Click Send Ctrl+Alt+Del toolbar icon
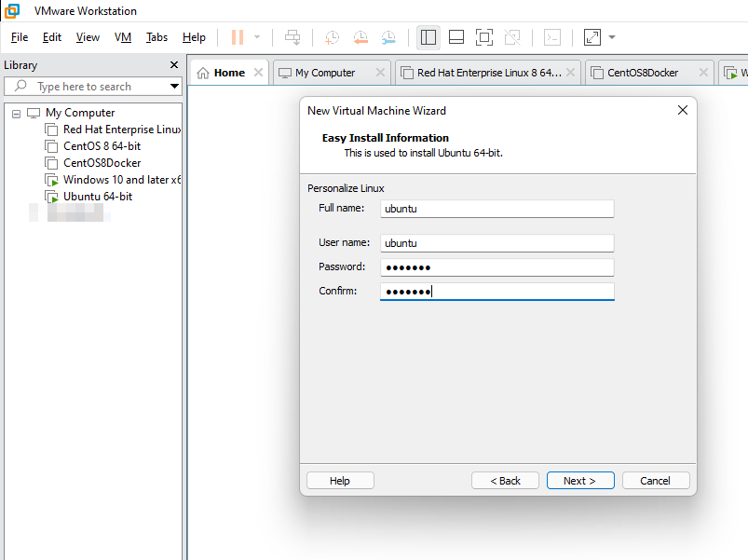Image resolution: width=748 pixels, height=560 pixels. [x=292, y=37]
